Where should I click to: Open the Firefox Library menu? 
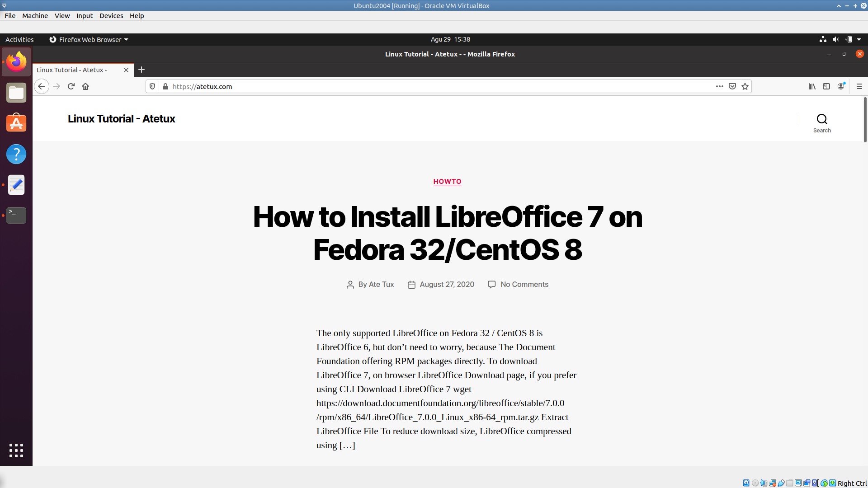[812, 86]
